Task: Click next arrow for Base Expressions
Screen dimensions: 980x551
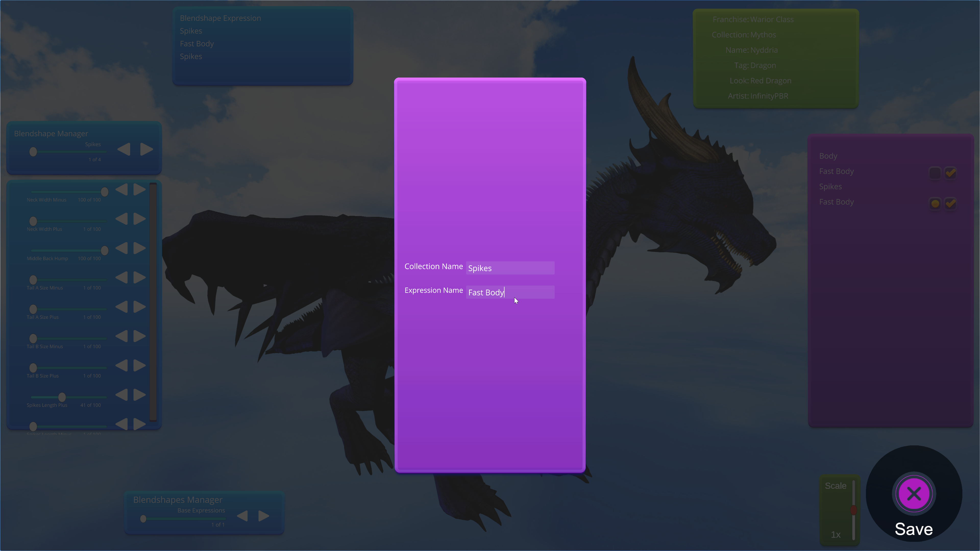Action: click(x=264, y=516)
